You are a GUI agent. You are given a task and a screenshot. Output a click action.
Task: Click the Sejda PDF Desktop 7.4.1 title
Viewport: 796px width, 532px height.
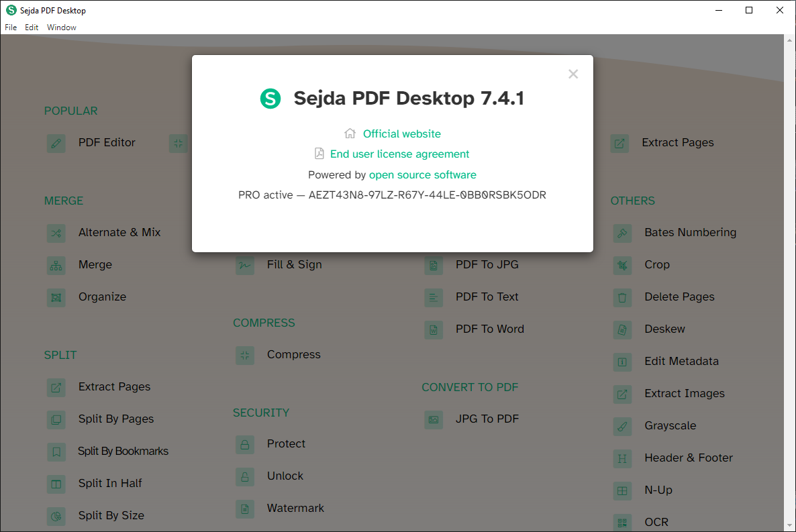[x=409, y=98]
